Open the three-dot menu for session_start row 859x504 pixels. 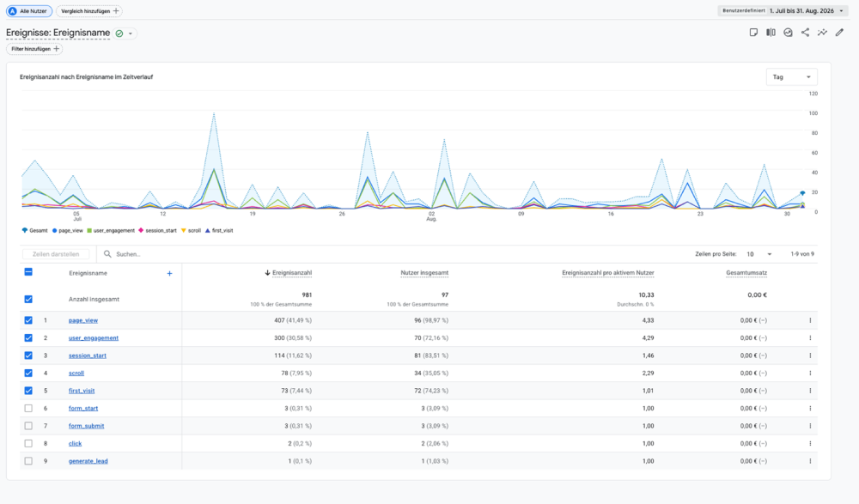click(x=810, y=355)
